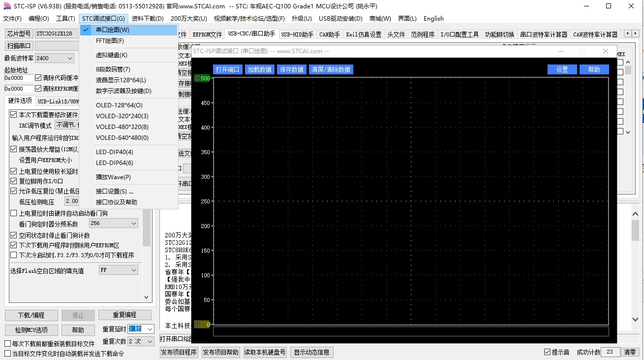The width and height of the screenshot is (644, 360).
Task: Choose LED-DIP40(4) menu item
Action: pyautogui.click(x=114, y=152)
